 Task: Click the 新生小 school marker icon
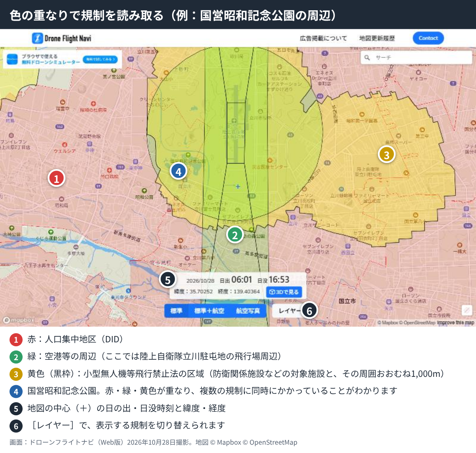click(x=180, y=241)
